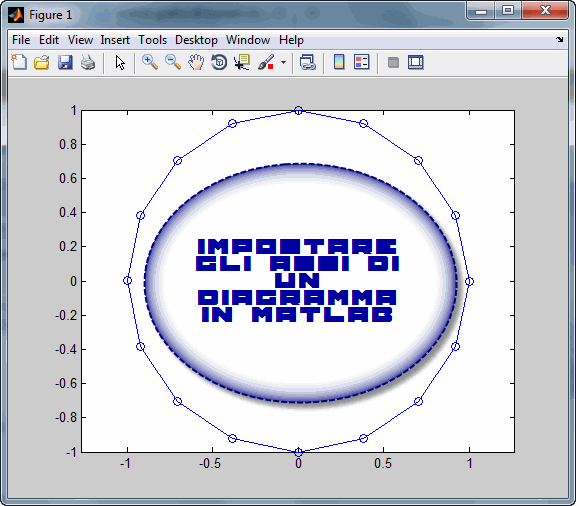This screenshot has height=506, width=576.
Task: Click the MATLAB logo in the title bar
Action: pyautogui.click(x=16, y=15)
